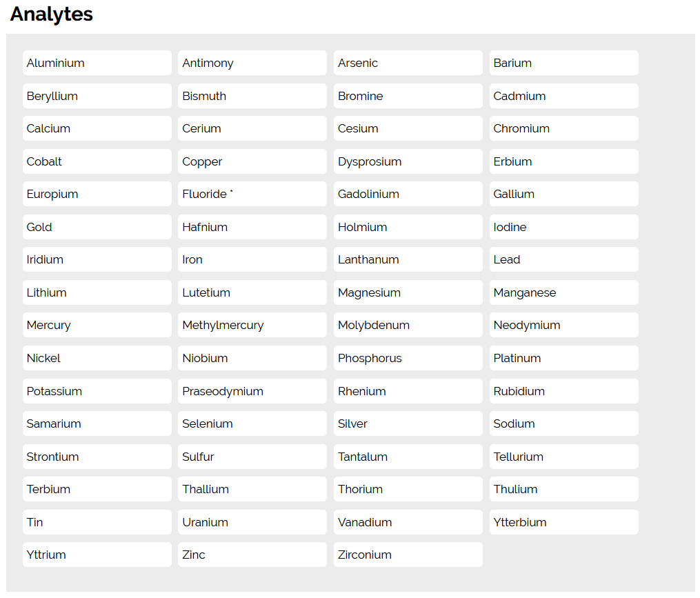Click on Terbium
Screen dimensions: 700x598
click(97, 490)
